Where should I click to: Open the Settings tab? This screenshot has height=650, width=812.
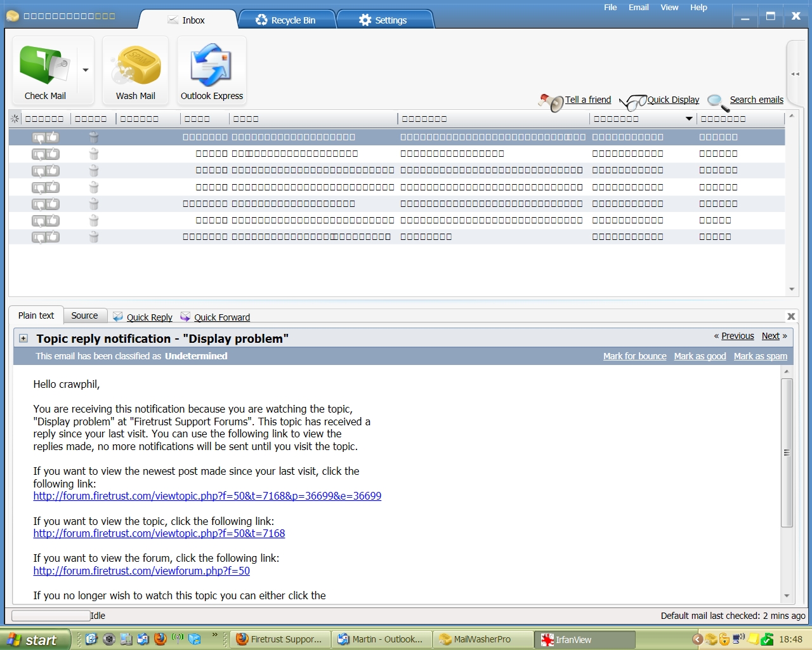click(x=384, y=20)
